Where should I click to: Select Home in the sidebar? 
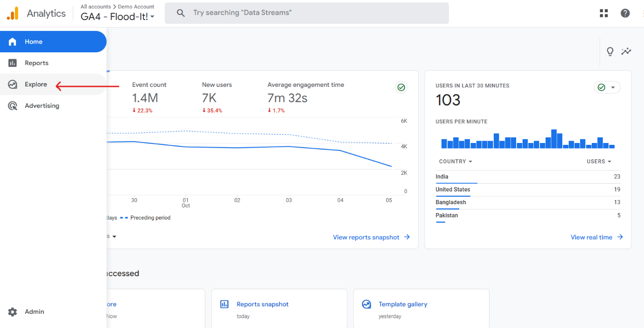53,42
